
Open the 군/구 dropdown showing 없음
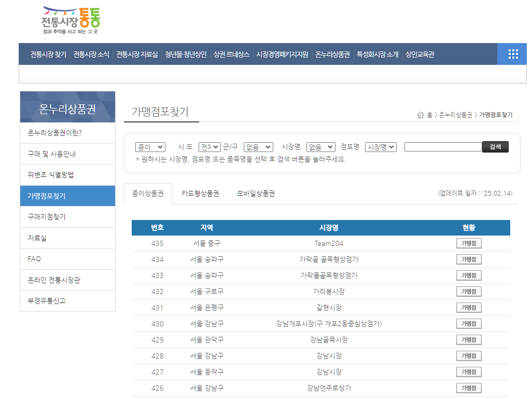click(258, 147)
